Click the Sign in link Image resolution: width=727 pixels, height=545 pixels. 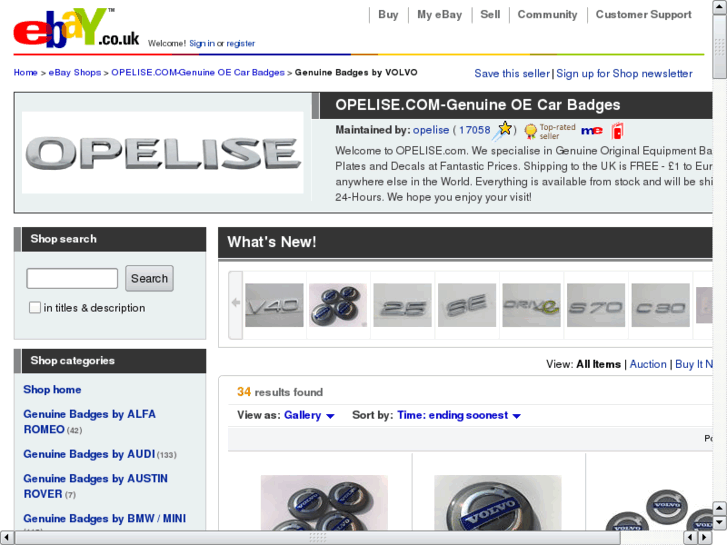[x=202, y=43]
